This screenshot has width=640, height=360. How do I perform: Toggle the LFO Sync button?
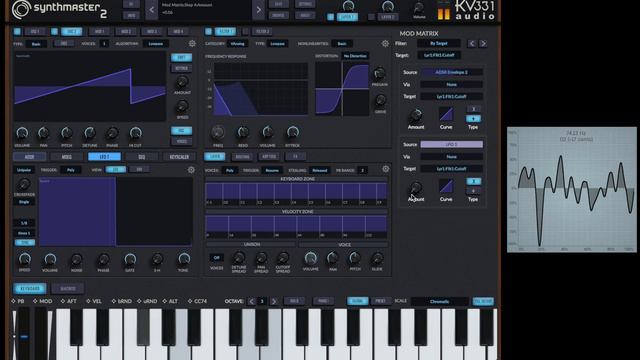point(24,242)
